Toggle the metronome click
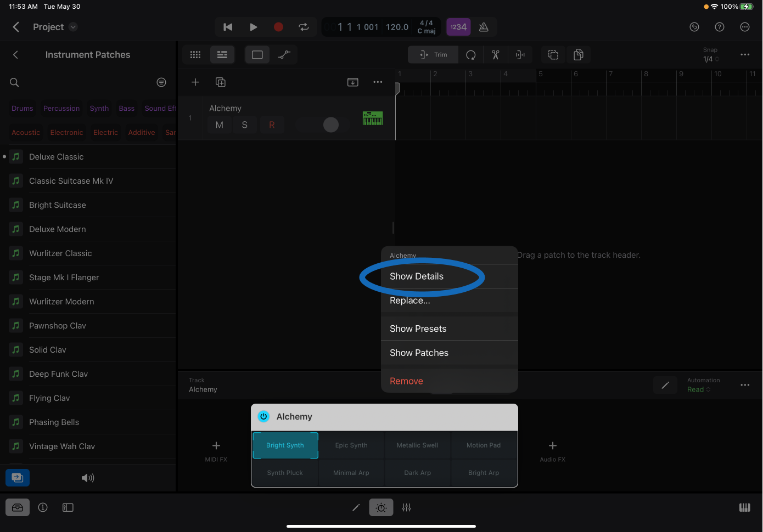Image resolution: width=763 pixels, height=532 pixels. [x=484, y=27]
